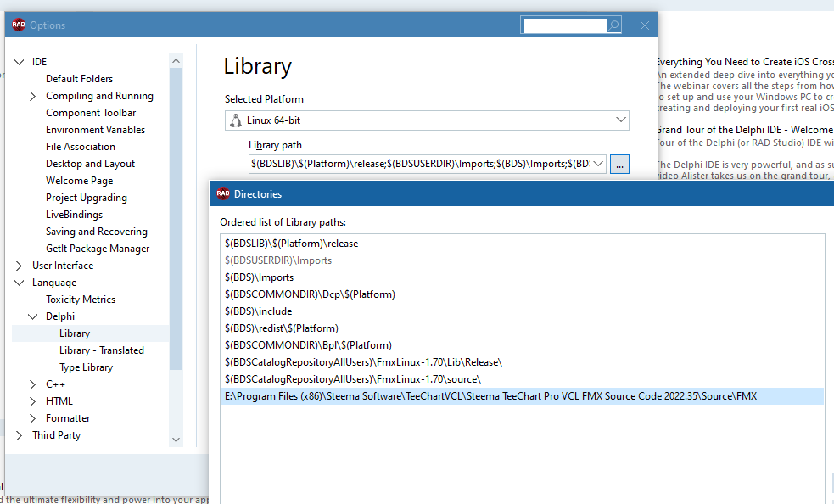Select Component Toolbar in the tree
This screenshot has height=504, width=834.
point(91,113)
